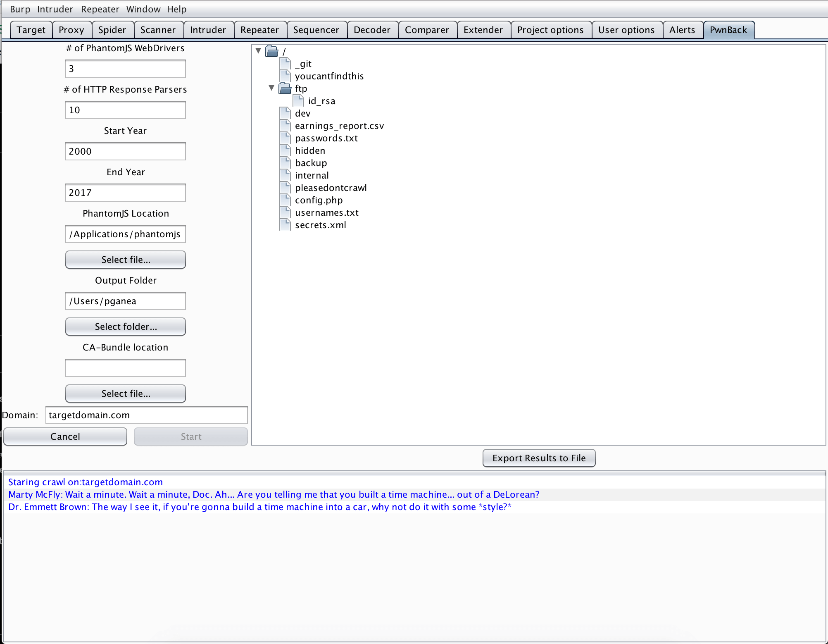Select usernames.txt in the results tree
This screenshot has height=644, width=828.
pyautogui.click(x=326, y=212)
